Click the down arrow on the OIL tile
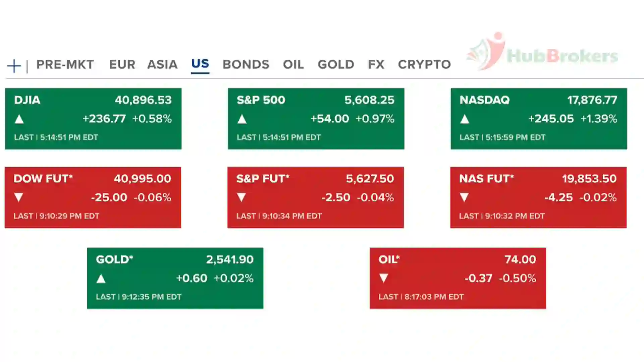The image size is (644, 362). pos(383,278)
